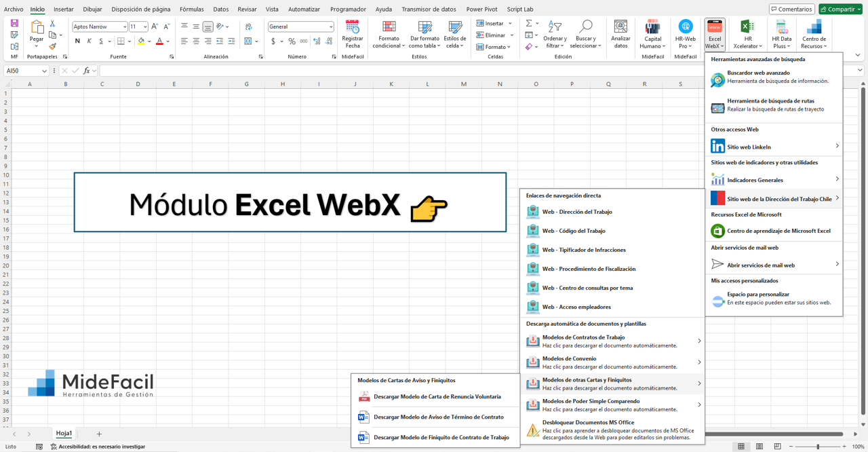Click the Compartir button

pyautogui.click(x=841, y=9)
